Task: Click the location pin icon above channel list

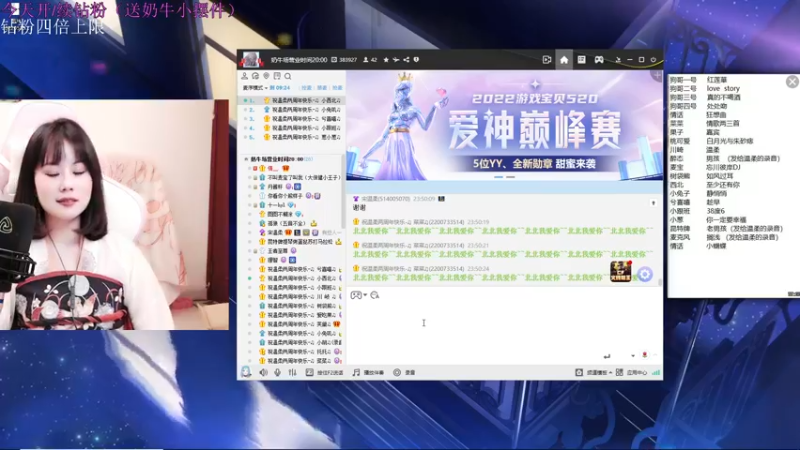Action: pos(266,76)
